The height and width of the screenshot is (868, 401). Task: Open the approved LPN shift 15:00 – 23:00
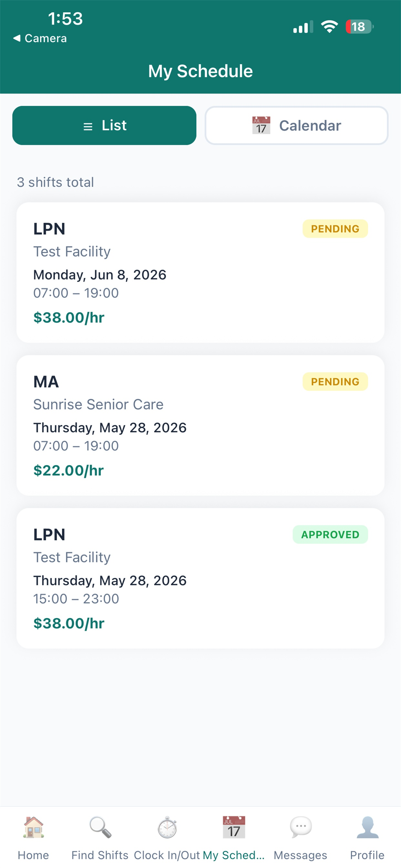[200, 578]
